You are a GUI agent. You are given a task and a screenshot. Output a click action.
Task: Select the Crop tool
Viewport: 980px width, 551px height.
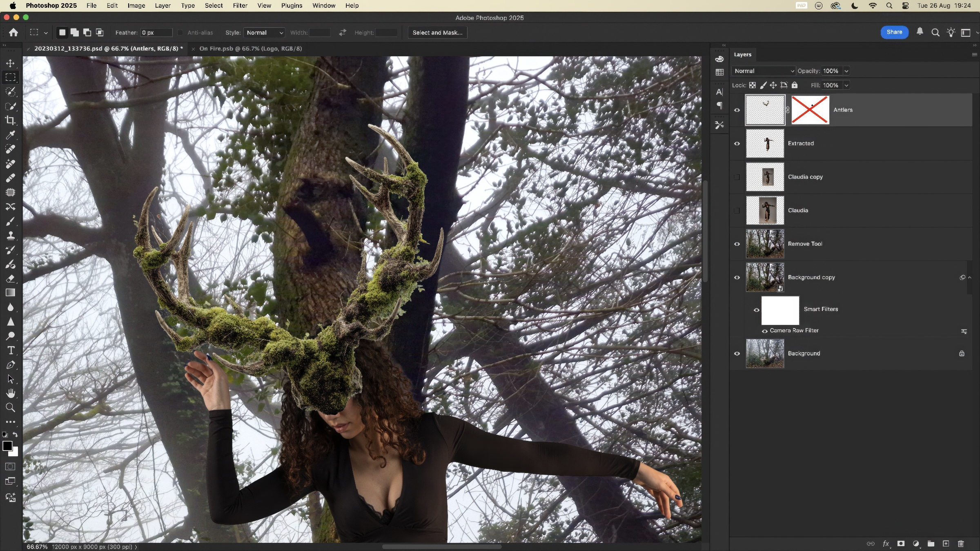click(x=11, y=120)
